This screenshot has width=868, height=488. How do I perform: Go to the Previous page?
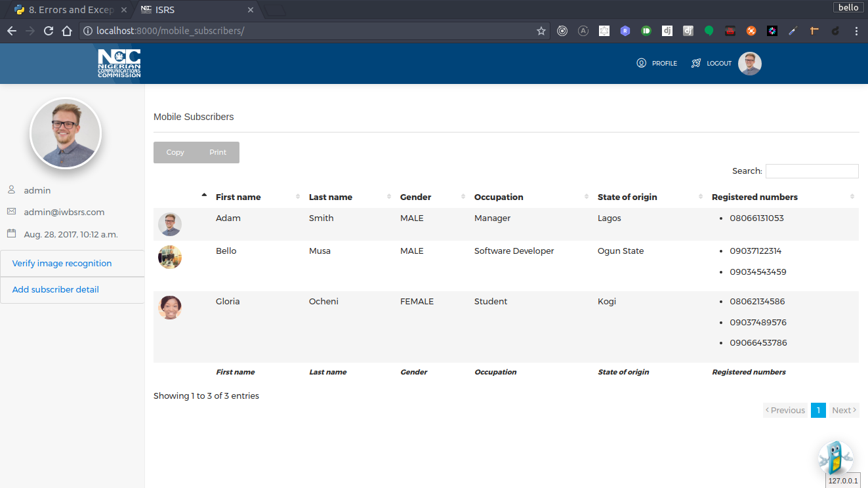pos(785,410)
